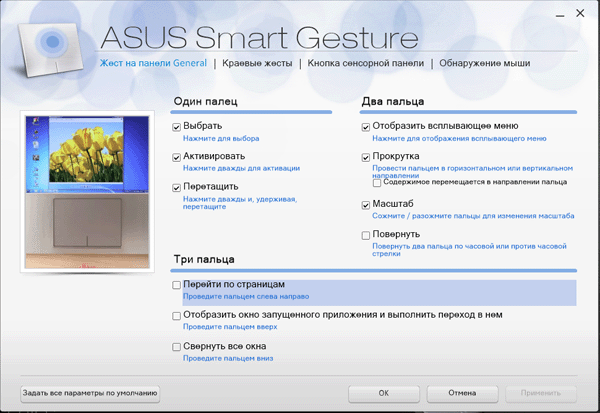Viewport: 600px width, 413px height.
Task: Disable the Активировать option
Action: (177, 157)
